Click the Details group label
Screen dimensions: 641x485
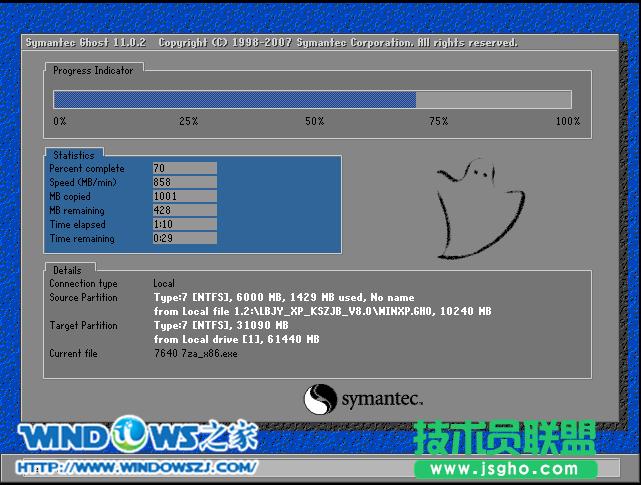68,270
